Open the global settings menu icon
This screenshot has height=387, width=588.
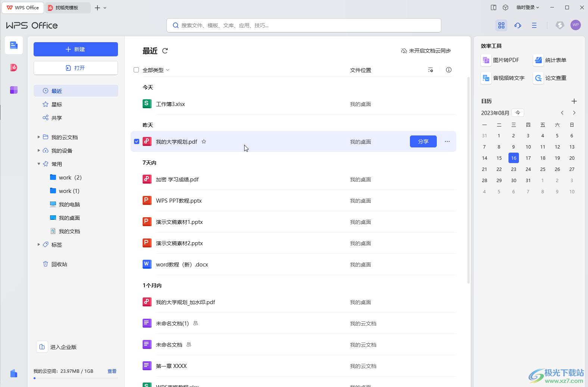(534, 25)
